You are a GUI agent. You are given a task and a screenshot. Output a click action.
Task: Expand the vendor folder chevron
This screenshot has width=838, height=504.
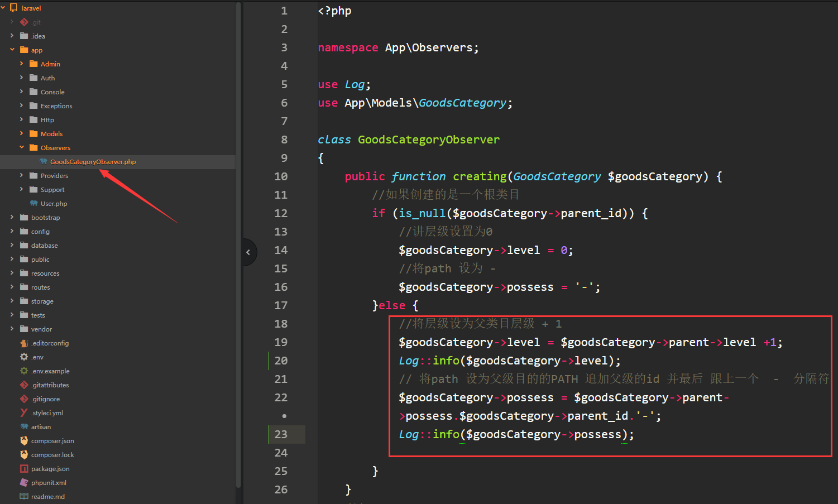[x=12, y=329]
